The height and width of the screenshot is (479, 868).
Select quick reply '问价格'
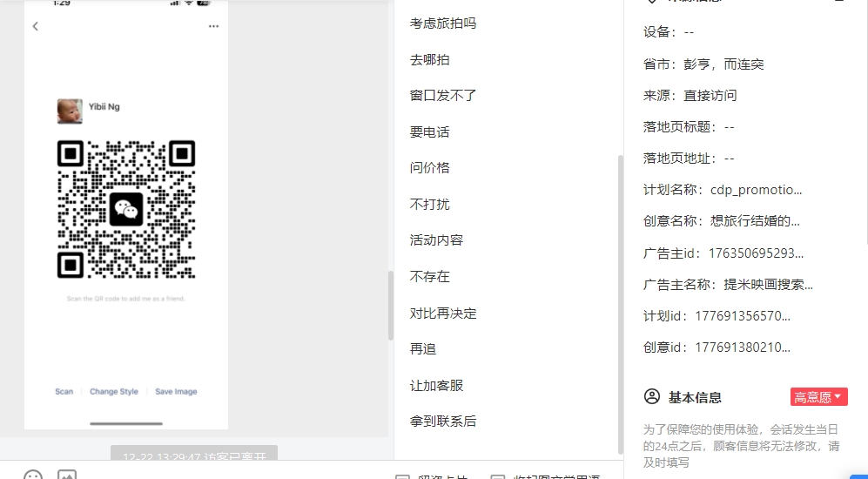(429, 168)
